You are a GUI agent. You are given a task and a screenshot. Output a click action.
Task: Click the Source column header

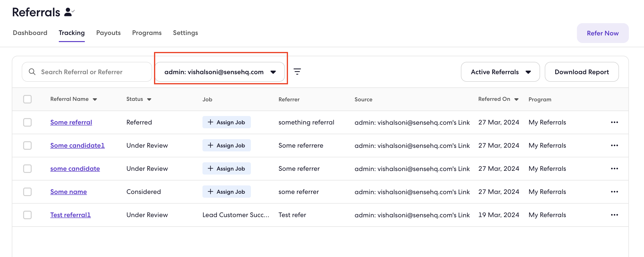coord(363,99)
